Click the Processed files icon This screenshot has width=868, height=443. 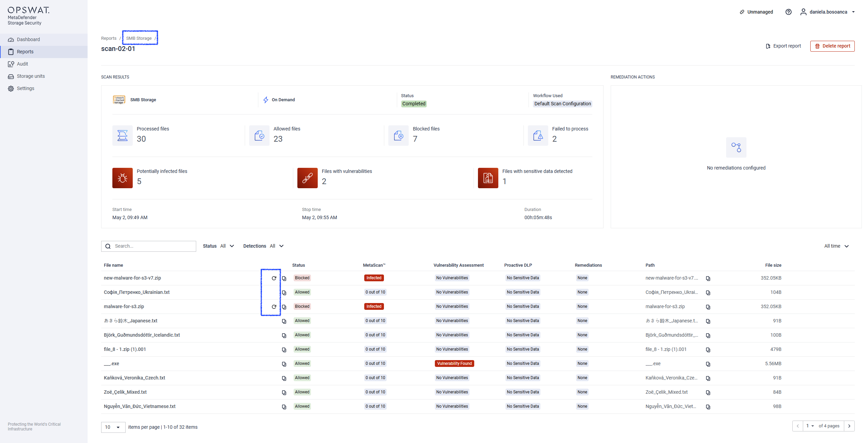click(123, 135)
